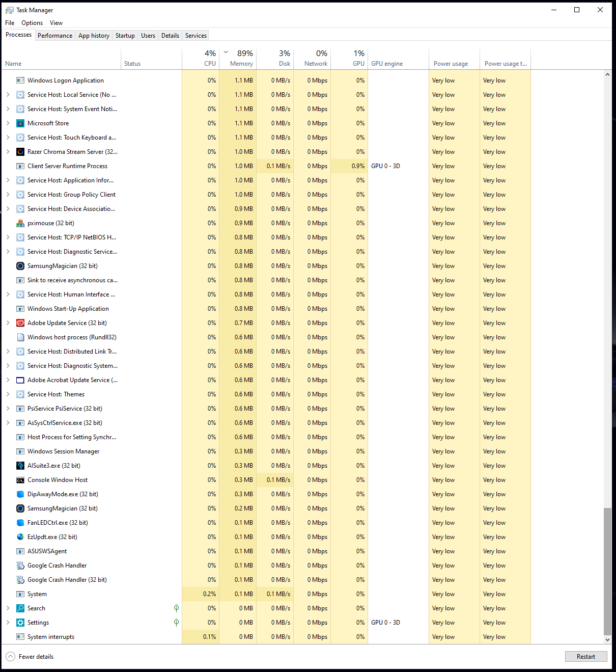Open the View menu
Viewport: 616px width, 672px height.
[56, 23]
